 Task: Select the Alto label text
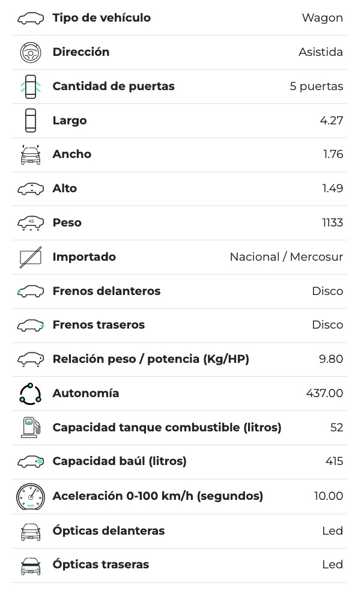[x=65, y=189]
